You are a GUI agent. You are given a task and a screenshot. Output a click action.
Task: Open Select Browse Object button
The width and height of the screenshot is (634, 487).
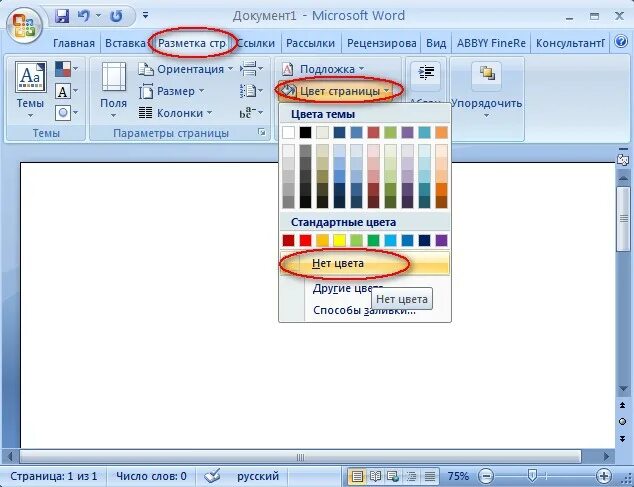[x=623, y=422]
